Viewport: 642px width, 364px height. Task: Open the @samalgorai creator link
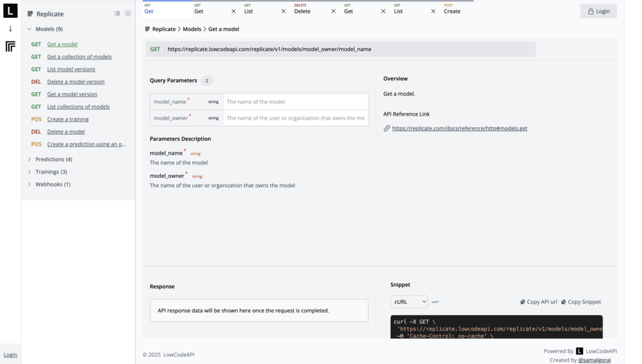point(594,360)
